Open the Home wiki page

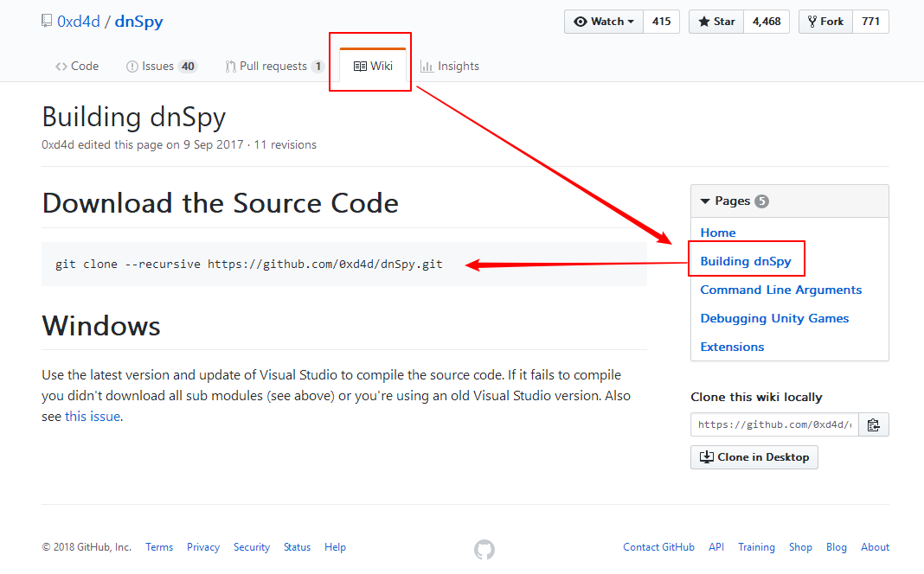[x=718, y=233]
